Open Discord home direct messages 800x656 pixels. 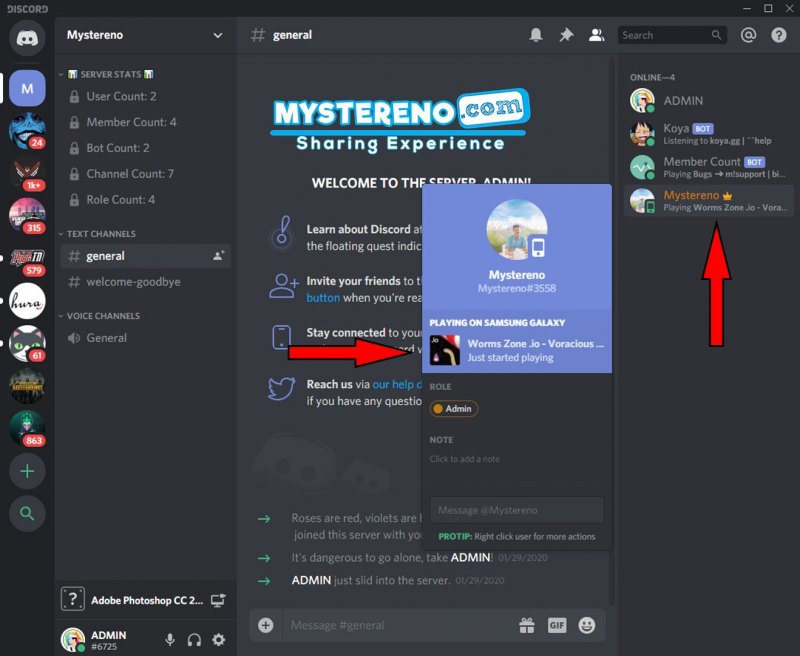27,38
